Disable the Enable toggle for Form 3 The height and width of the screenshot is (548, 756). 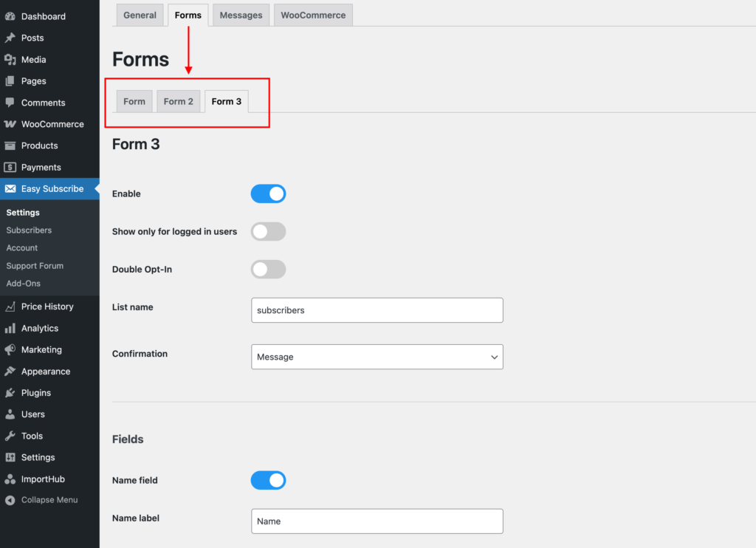pyautogui.click(x=268, y=193)
